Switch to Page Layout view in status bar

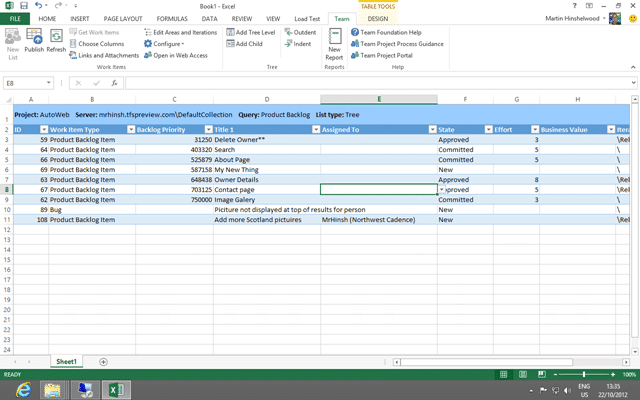523,374
